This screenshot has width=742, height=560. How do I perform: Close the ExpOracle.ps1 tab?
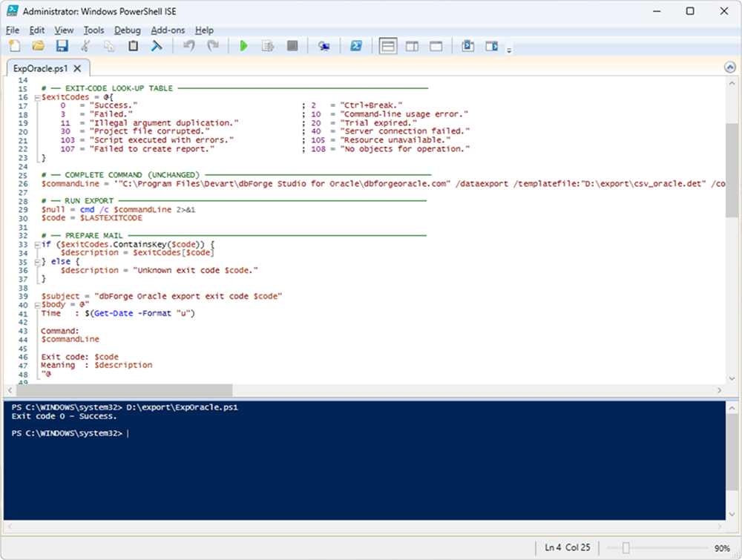point(77,68)
